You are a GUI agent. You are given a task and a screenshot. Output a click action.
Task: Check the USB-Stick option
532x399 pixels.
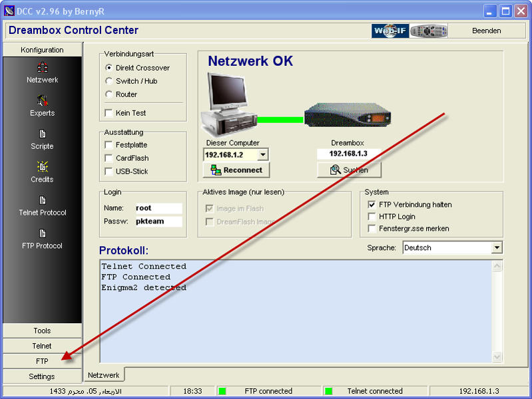pos(109,171)
